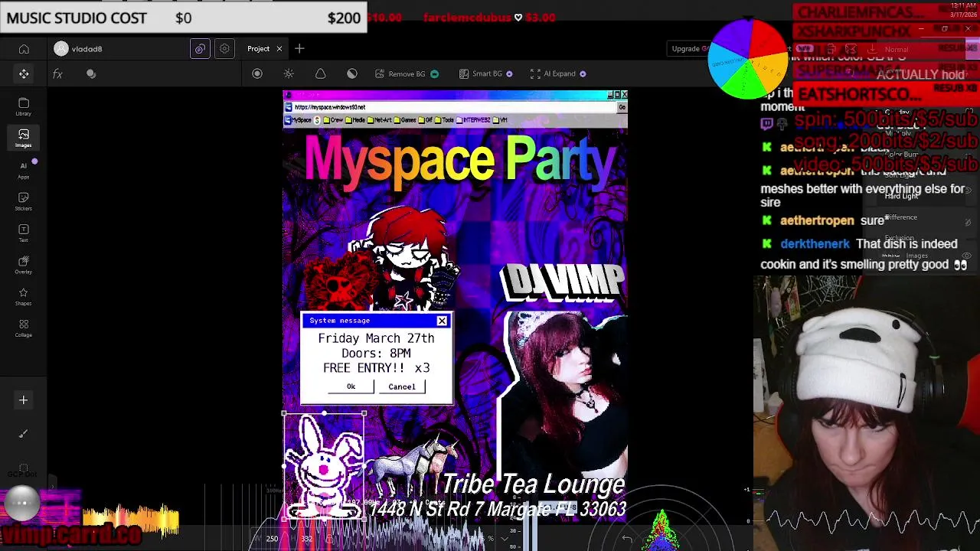Click the purple linked-circles icon

tap(200, 49)
